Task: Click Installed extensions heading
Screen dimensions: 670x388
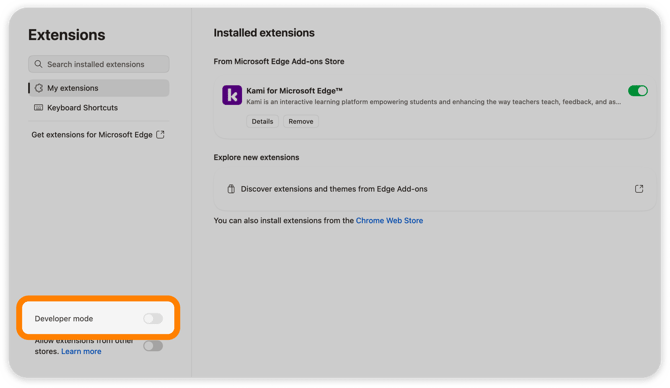Action: 264,33
